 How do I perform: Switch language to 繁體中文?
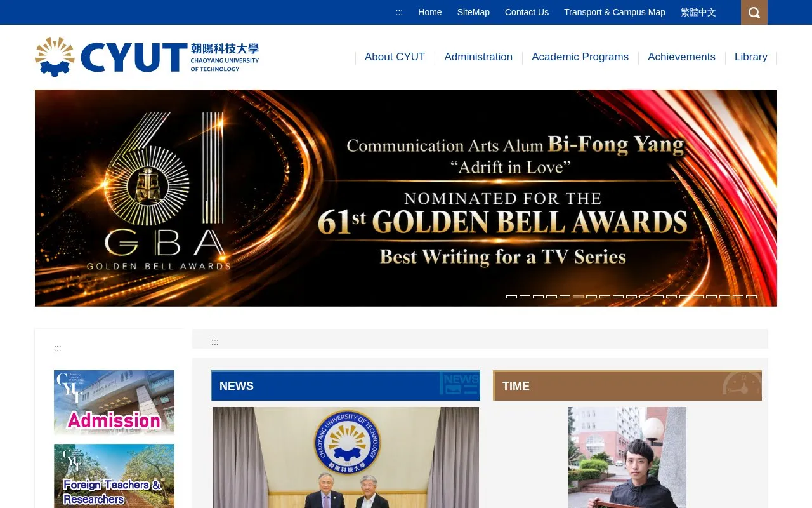(x=698, y=12)
